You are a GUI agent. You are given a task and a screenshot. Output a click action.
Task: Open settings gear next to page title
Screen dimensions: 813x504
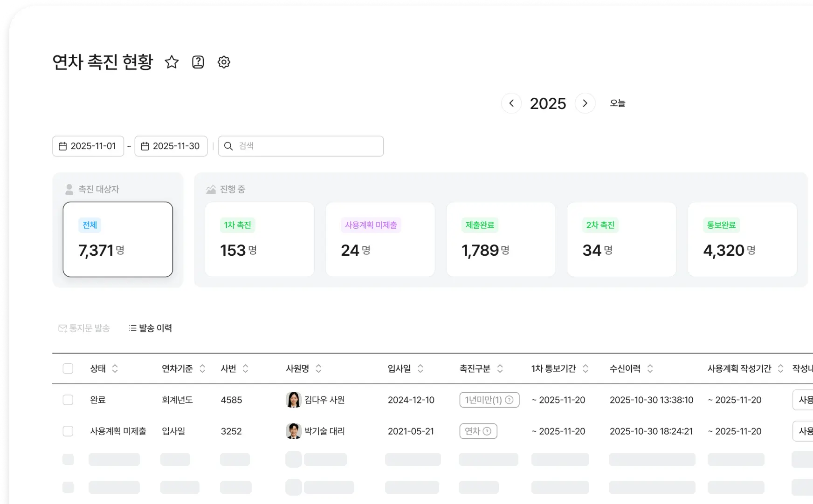(x=224, y=62)
